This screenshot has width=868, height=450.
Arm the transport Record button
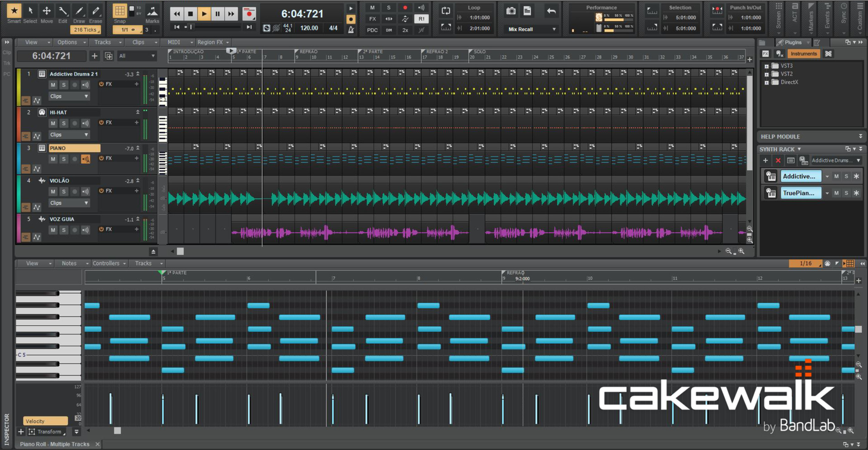point(249,14)
